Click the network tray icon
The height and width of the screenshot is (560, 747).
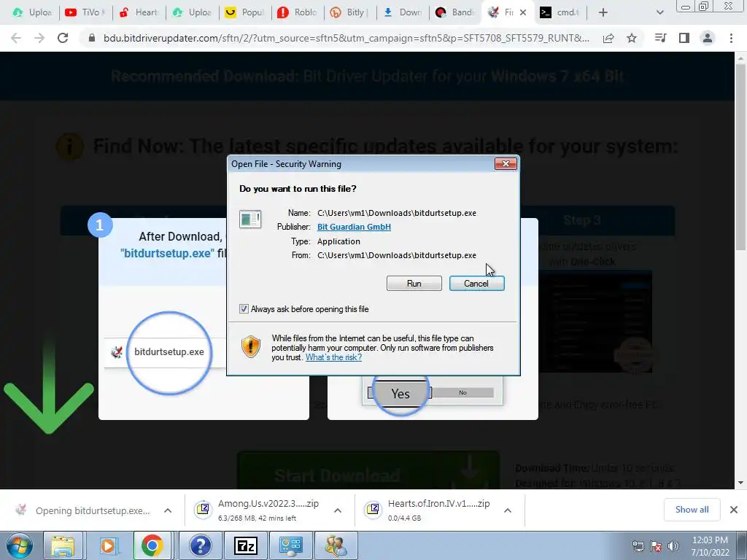(x=638, y=546)
